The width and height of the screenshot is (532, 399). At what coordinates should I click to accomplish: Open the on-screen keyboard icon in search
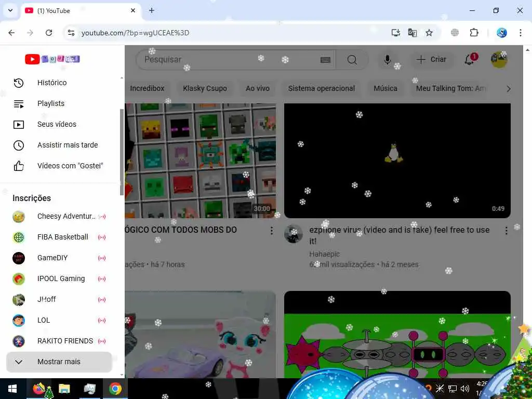tap(325, 60)
